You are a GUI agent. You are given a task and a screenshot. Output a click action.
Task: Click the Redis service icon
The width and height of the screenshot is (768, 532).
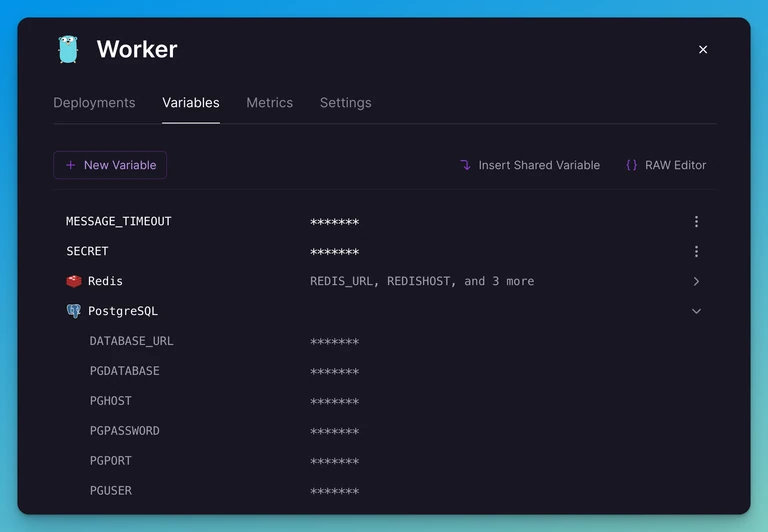click(x=74, y=281)
